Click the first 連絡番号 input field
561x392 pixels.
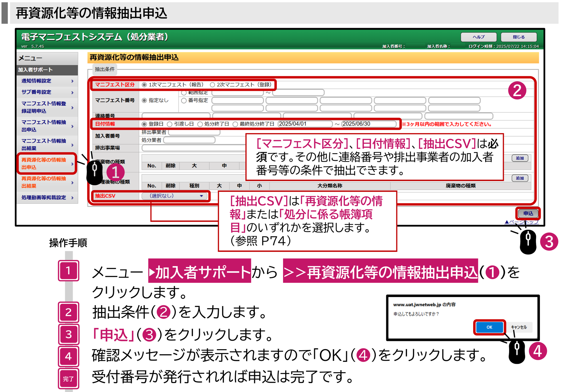(176, 115)
